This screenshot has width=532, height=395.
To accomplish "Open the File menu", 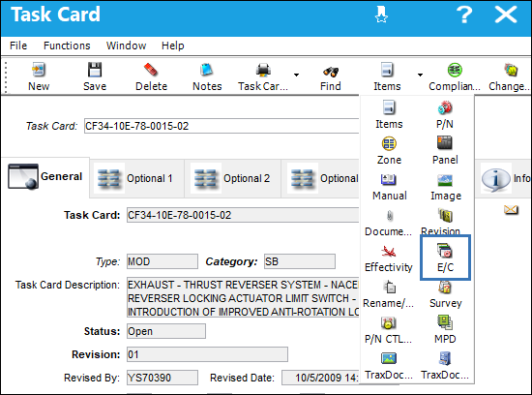I will pos(18,46).
